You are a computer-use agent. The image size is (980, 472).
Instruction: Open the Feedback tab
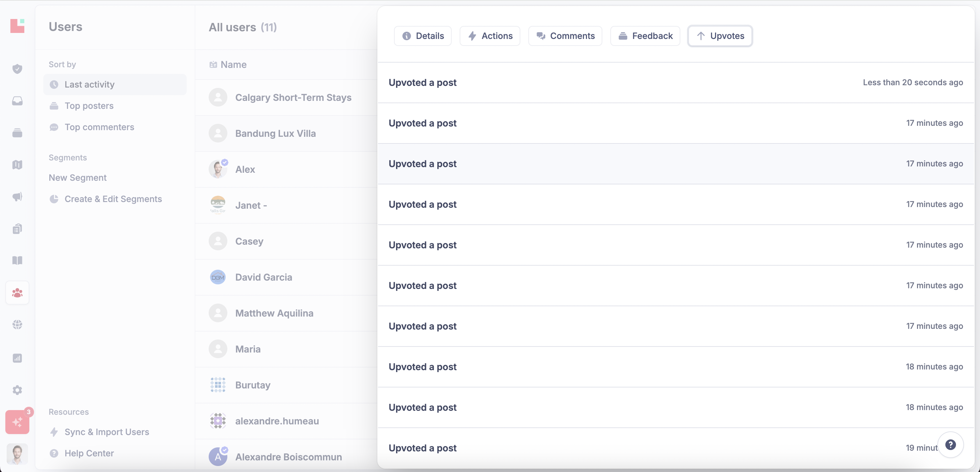tap(645, 36)
